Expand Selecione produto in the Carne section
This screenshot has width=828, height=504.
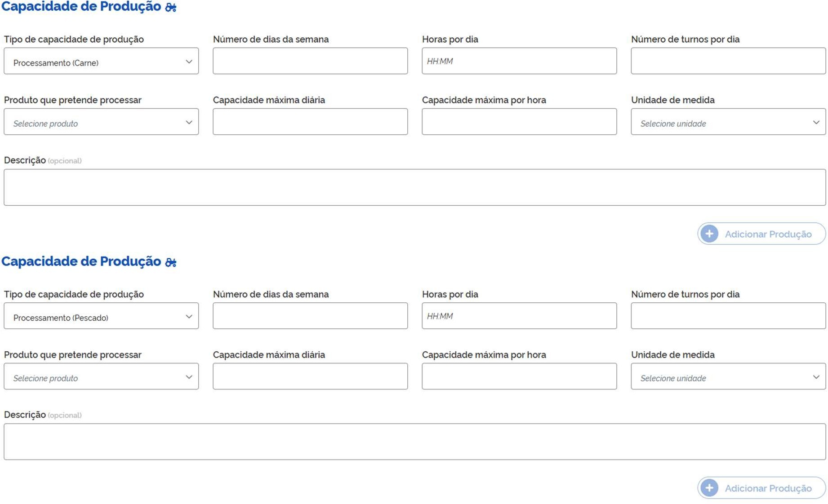point(101,122)
